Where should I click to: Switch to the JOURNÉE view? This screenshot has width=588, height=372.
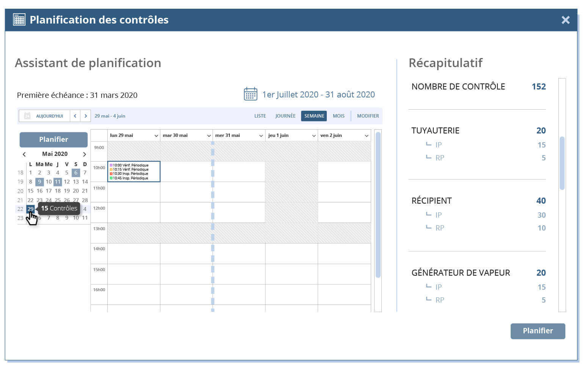coord(285,116)
